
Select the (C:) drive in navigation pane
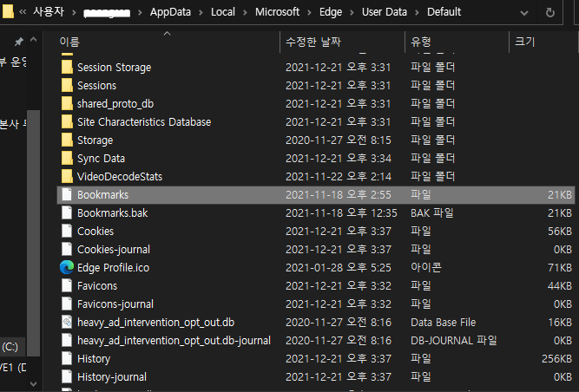[x=10, y=347]
